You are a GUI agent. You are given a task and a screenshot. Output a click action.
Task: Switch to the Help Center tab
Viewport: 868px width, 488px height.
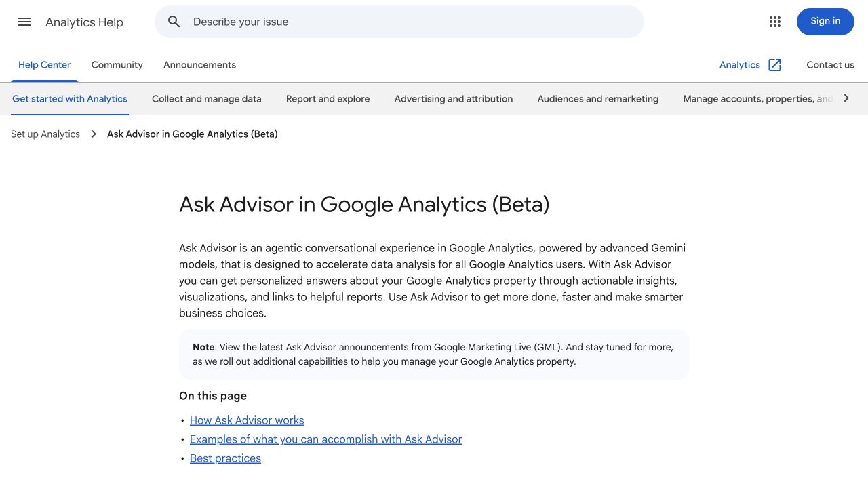coord(45,65)
